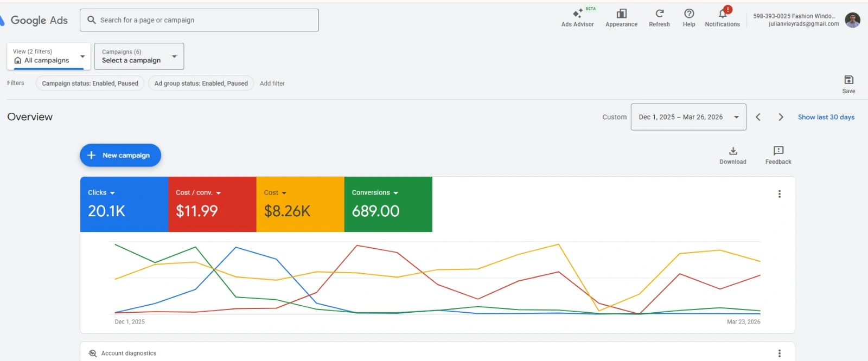Image resolution: width=868 pixels, height=361 pixels.
Task: Click the account profile avatar
Action: [x=852, y=20]
